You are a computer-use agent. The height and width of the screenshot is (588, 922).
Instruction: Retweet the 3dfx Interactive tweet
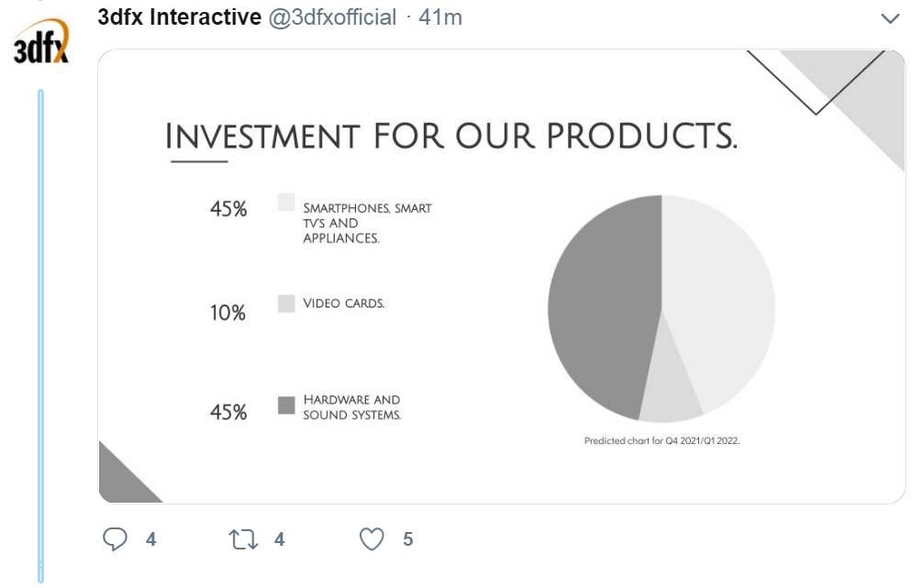[243, 539]
